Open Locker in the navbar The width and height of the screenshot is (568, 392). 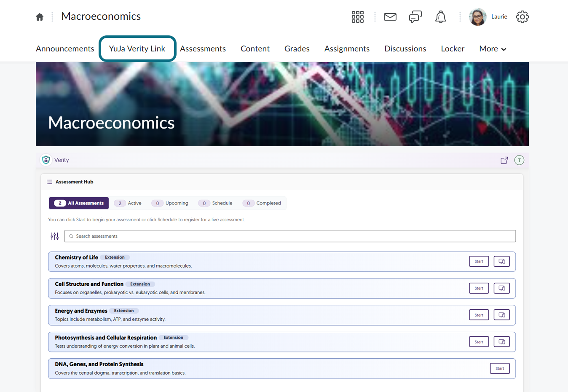point(453,49)
